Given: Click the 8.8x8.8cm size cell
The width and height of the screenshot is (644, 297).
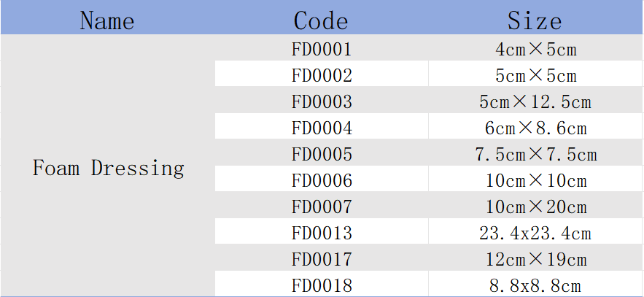Looking at the screenshot, I should coord(535,283).
